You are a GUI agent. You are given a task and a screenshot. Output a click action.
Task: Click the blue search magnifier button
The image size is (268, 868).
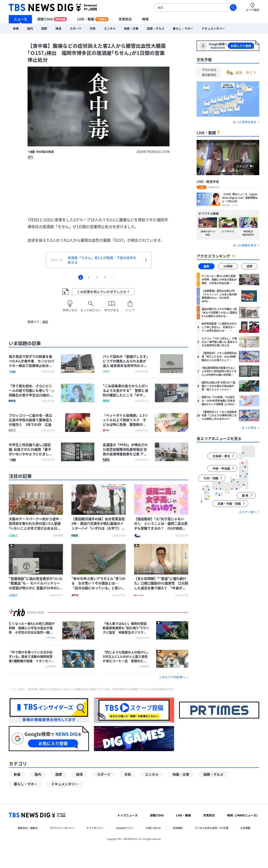[233, 8]
